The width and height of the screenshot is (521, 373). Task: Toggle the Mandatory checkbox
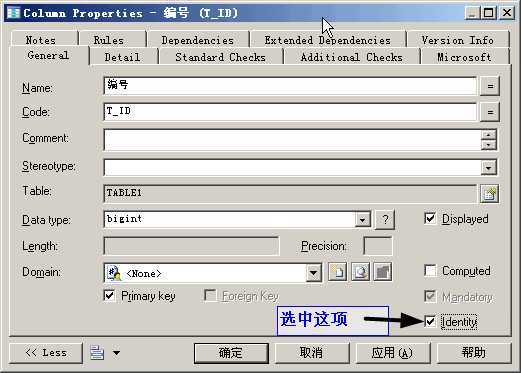430,296
